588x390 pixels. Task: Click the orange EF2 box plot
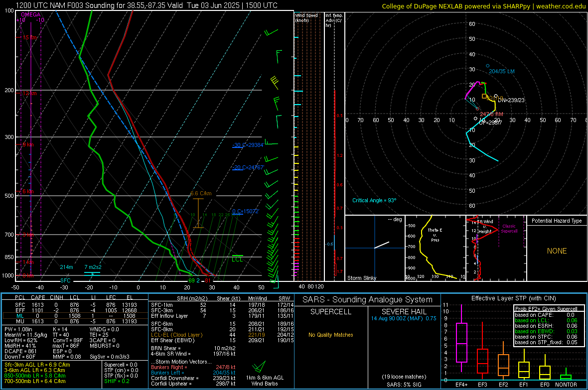[x=503, y=361]
